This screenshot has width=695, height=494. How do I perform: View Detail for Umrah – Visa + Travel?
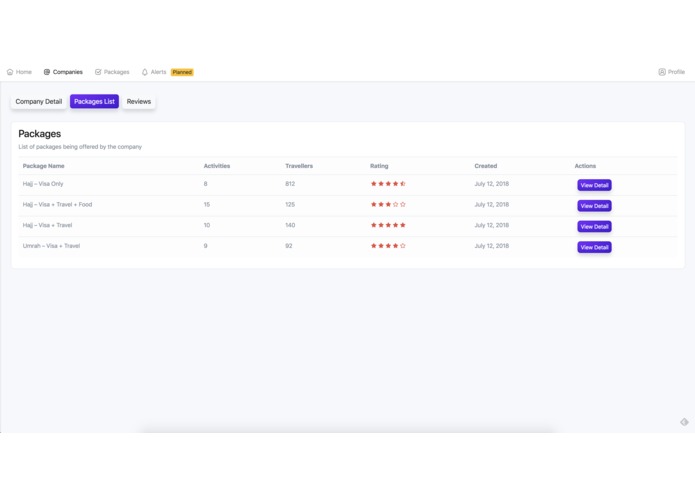click(594, 247)
